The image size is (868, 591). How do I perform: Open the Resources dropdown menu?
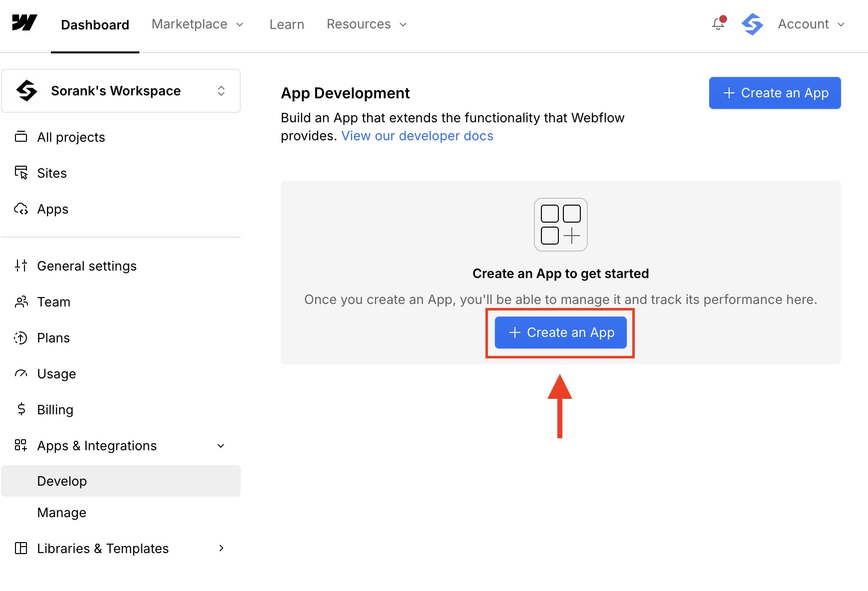[x=367, y=24]
